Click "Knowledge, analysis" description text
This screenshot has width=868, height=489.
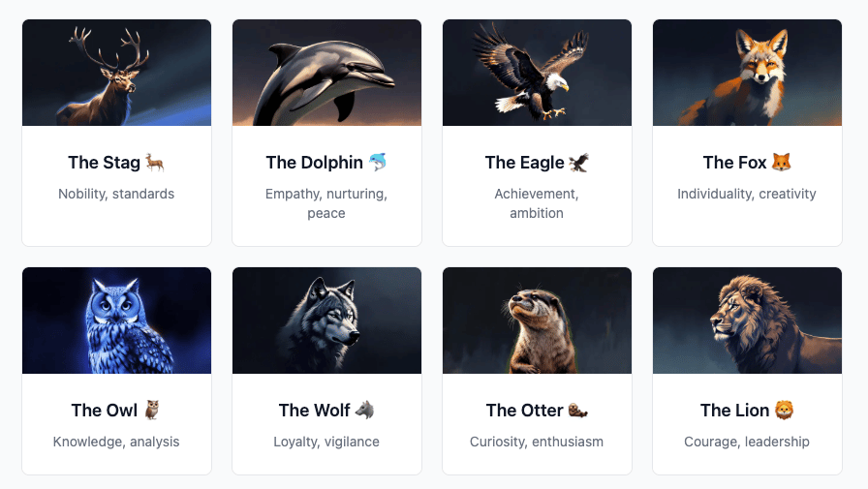[116, 442]
